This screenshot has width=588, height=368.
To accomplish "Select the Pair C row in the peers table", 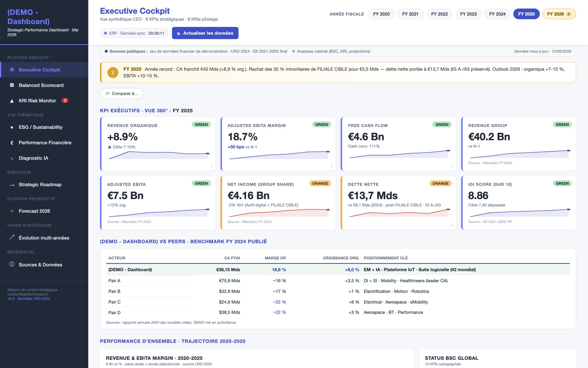I will 338,302.
